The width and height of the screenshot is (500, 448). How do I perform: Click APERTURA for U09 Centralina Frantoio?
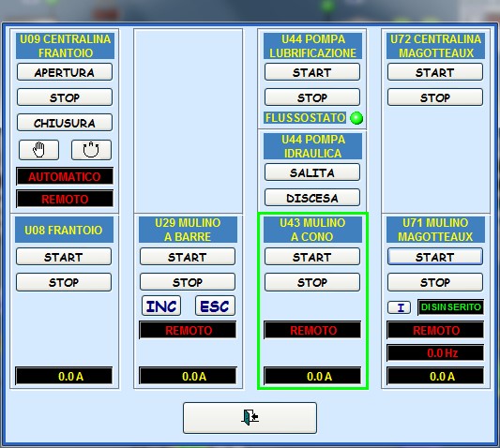65,72
